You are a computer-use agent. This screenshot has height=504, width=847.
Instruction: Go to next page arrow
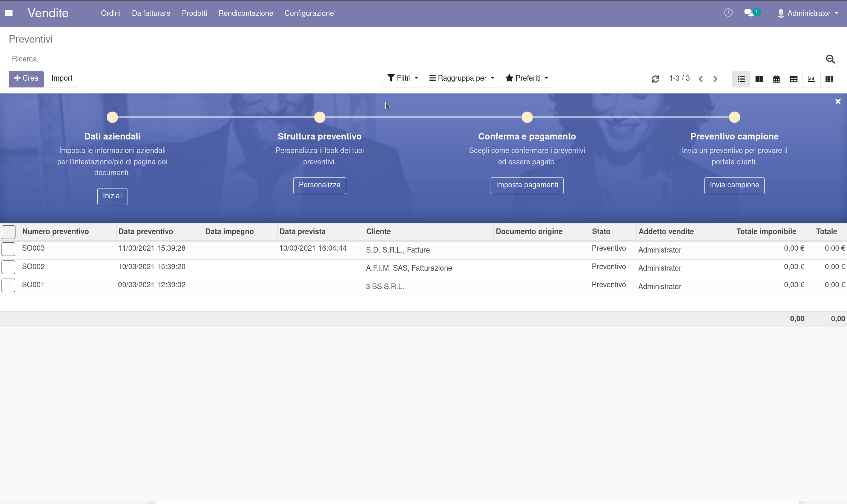click(x=715, y=79)
